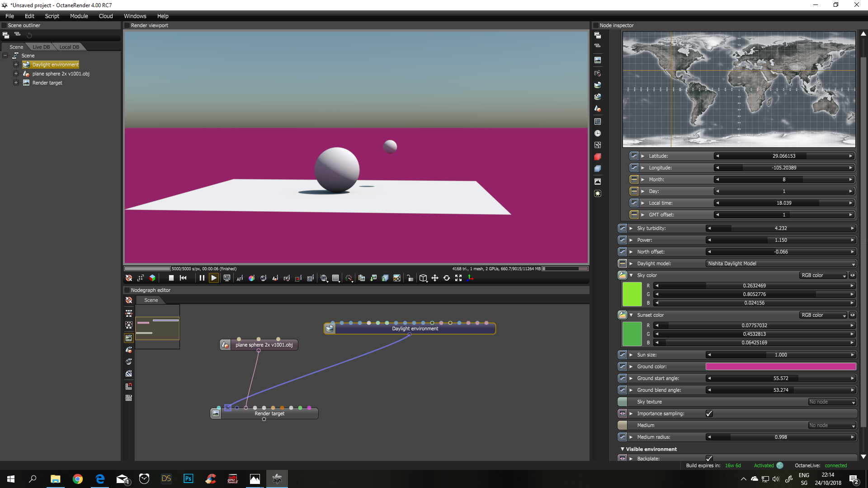Viewport: 868px width, 488px height.
Task: Select the white balance picker icon
Action: coord(251,278)
